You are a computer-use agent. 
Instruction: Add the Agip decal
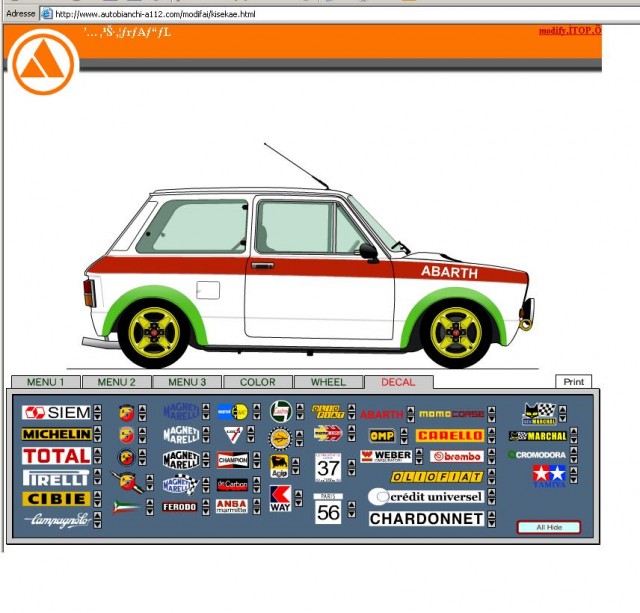tap(279, 466)
